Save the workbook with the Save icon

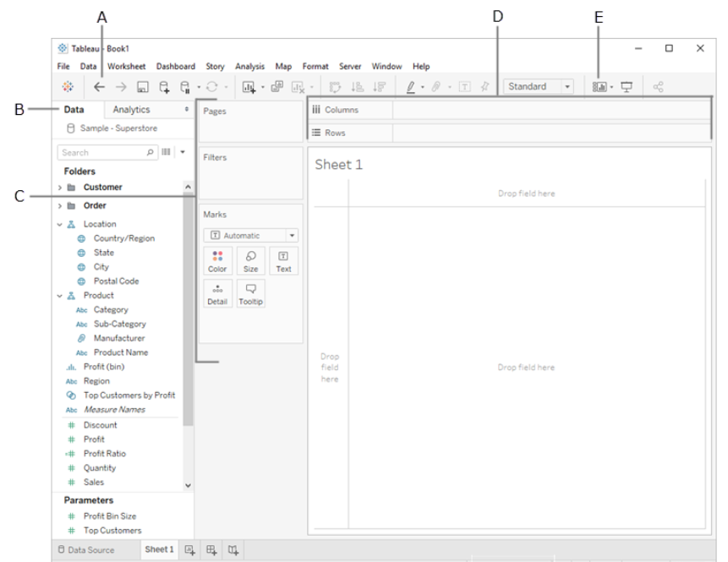143,87
